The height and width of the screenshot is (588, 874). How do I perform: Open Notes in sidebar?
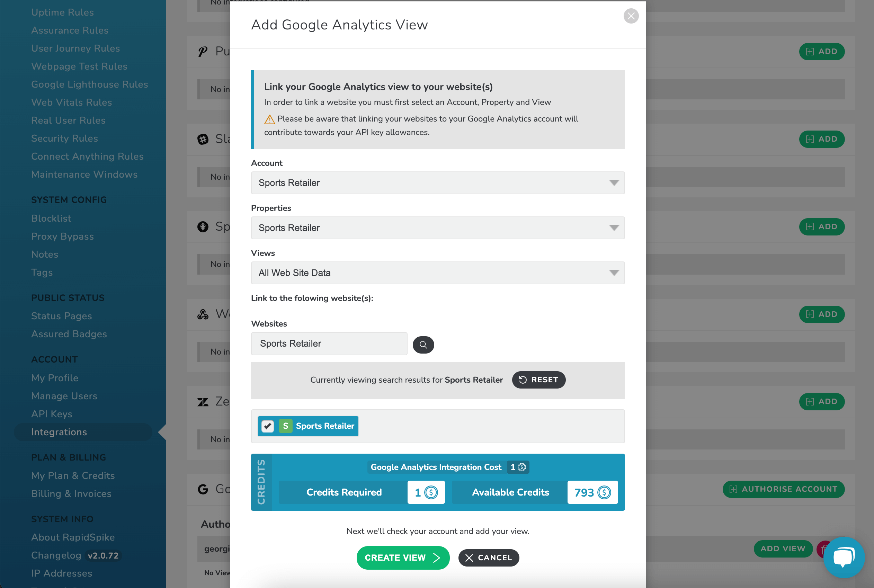[45, 254]
